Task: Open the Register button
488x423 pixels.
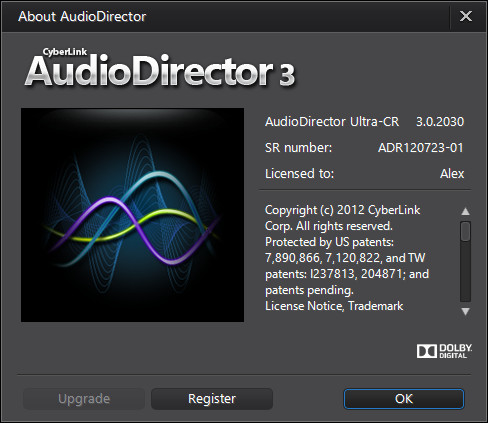Action: (212, 399)
